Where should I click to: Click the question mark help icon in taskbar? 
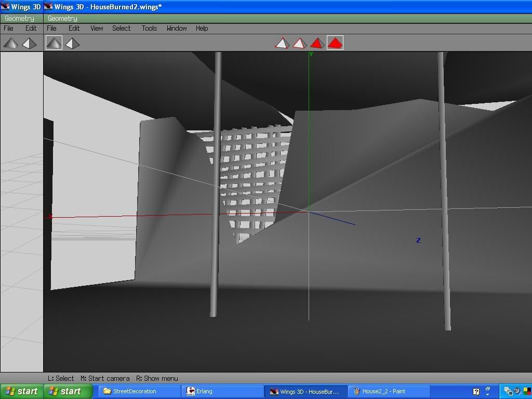coord(476,392)
